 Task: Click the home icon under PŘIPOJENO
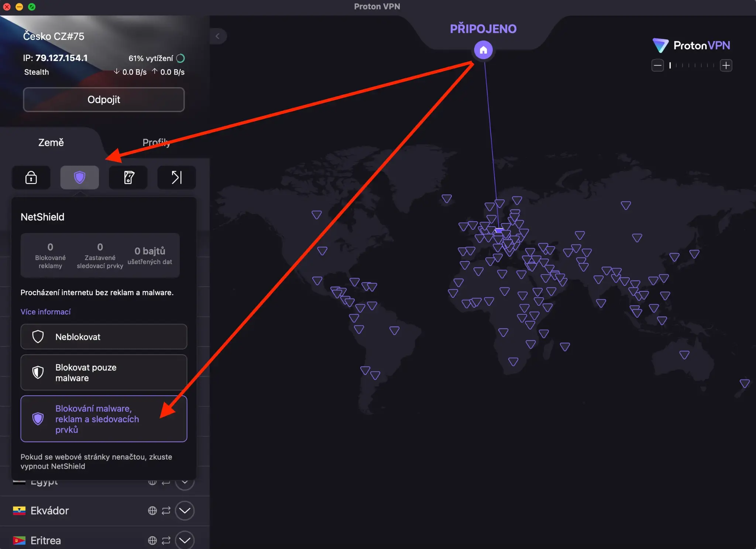pos(483,50)
